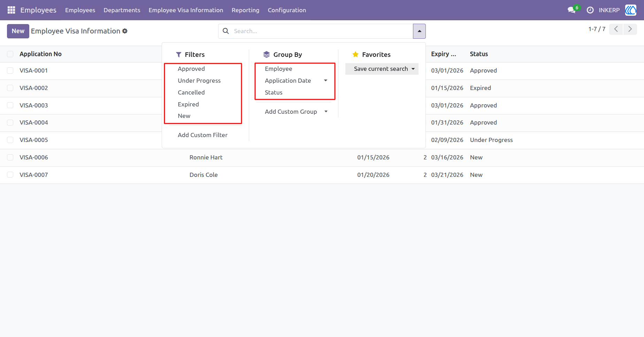644x337 pixels.
Task: Open the Configuration menu
Action: pos(287,10)
